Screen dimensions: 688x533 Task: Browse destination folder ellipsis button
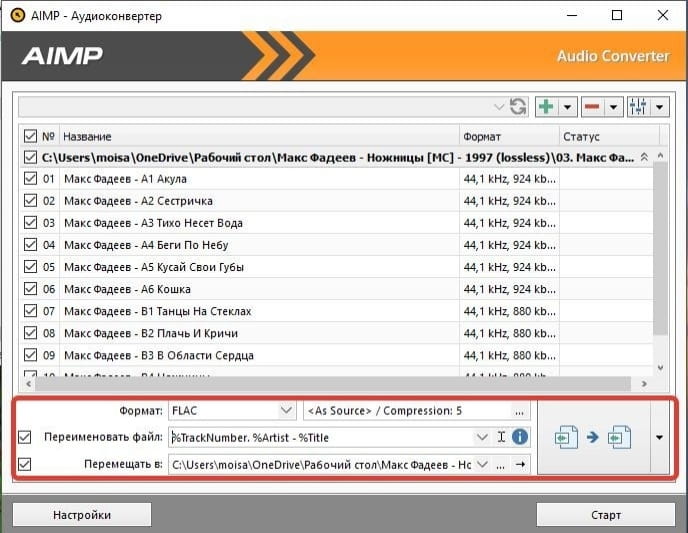pyautogui.click(x=500, y=465)
